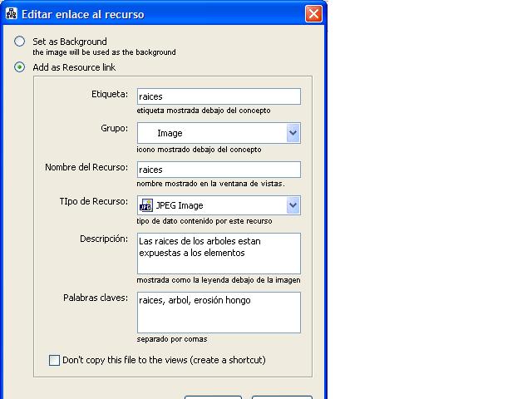This screenshot has height=399, width=532.
Task: Close the Editar enlace al recurso dialog
Action: click(x=313, y=14)
